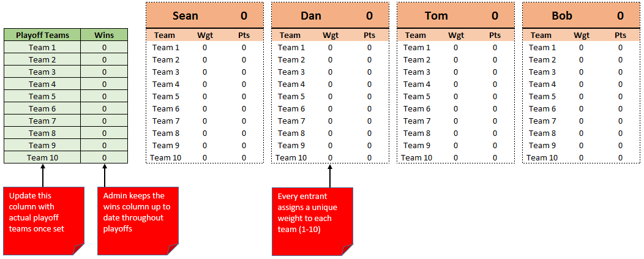Image resolution: width=644 pixels, height=259 pixels.
Task: Select Team 1 in Playoff Teams table
Action: [x=42, y=47]
